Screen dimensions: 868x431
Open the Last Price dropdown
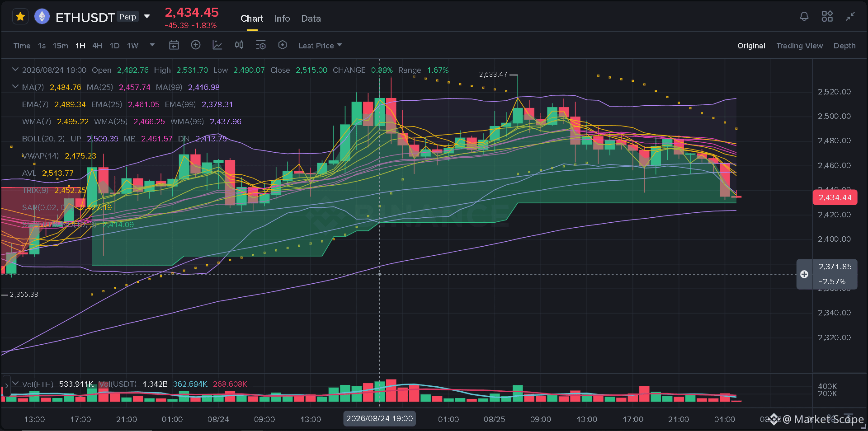tap(320, 46)
